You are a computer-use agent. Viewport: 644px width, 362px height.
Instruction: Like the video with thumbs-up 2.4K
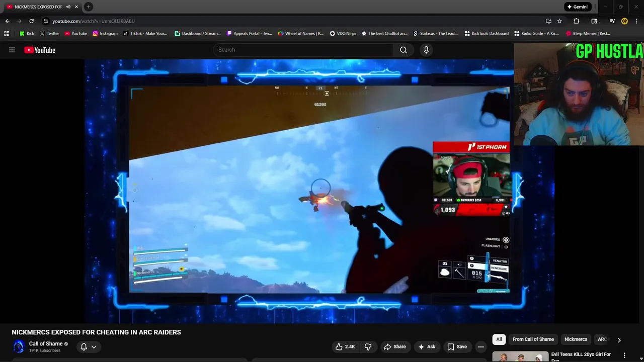click(x=345, y=346)
